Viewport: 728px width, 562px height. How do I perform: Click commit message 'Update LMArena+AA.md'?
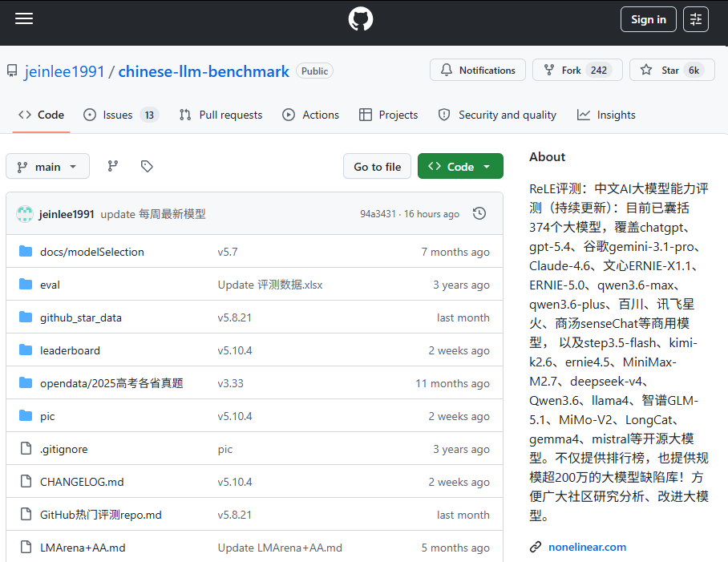pyautogui.click(x=280, y=548)
